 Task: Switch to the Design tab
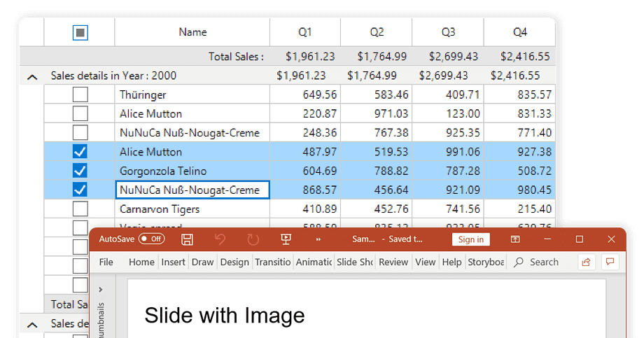tap(234, 262)
